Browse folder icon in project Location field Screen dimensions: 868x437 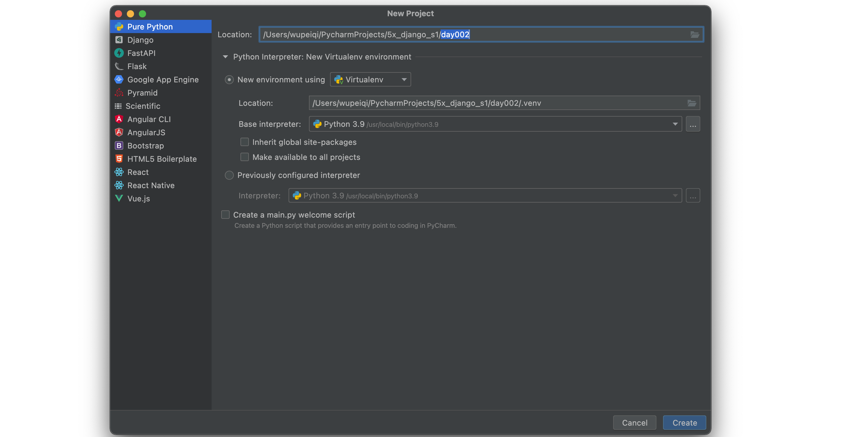[695, 34]
